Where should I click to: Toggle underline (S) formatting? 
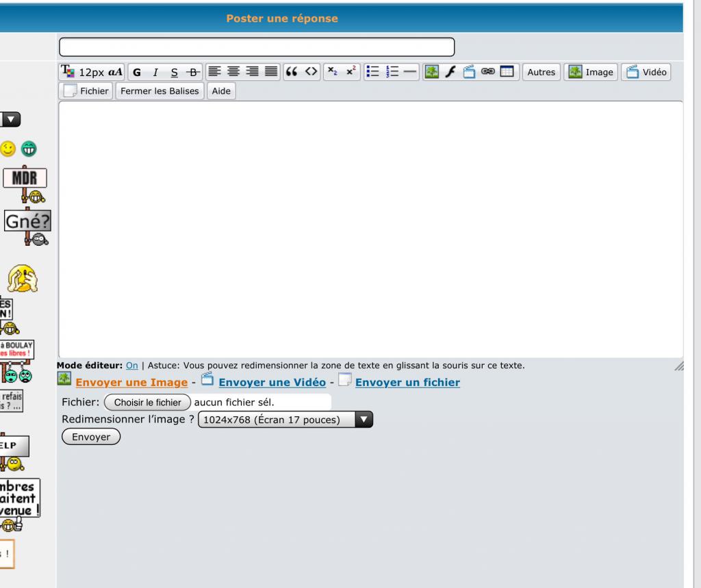175,72
